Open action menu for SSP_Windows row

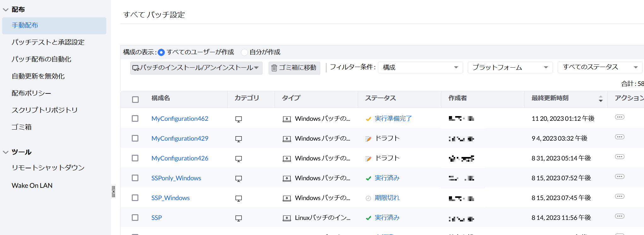pos(619,197)
